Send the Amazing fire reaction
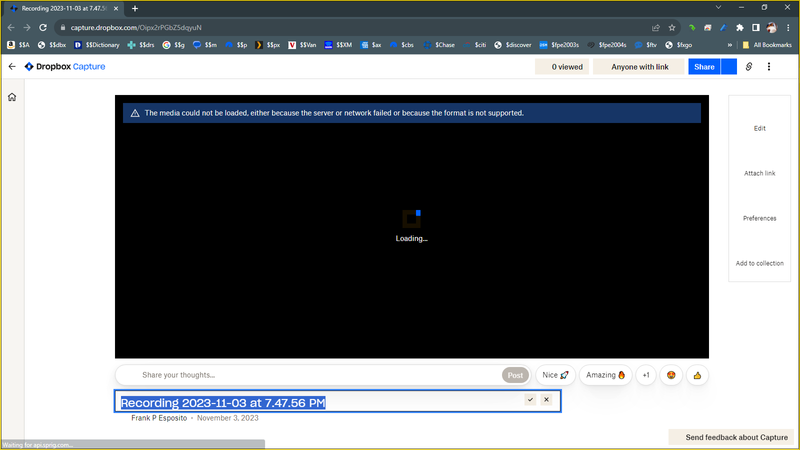The width and height of the screenshot is (800, 450). click(x=606, y=375)
